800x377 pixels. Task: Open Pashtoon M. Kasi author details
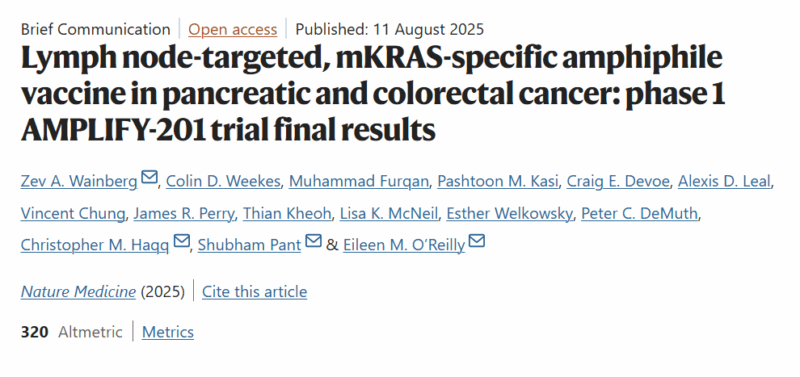[497, 181]
